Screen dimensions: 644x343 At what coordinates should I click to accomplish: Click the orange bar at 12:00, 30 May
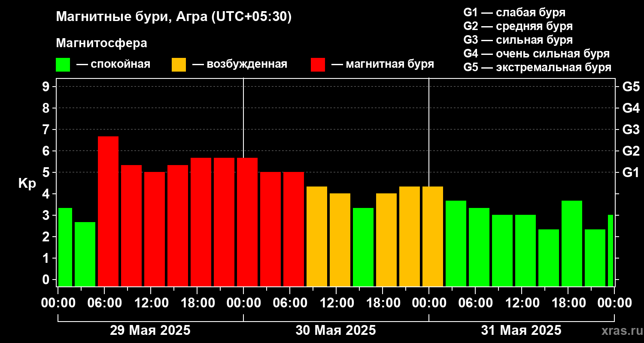point(340,240)
